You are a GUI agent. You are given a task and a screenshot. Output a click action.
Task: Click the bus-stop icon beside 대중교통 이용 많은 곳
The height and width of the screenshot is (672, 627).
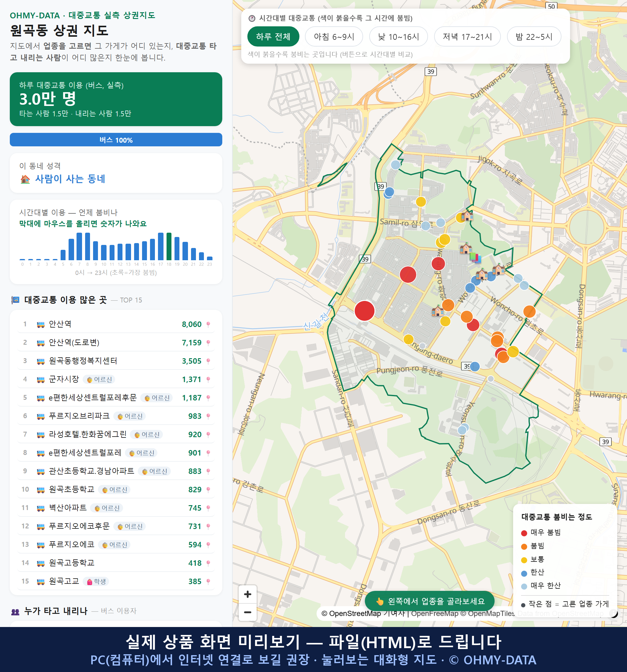[x=15, y=300]
